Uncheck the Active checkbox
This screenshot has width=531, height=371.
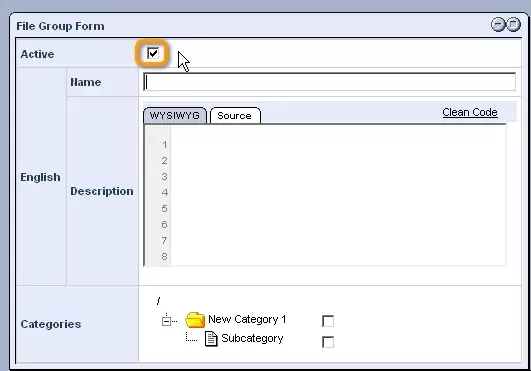[x=153, y=53]
